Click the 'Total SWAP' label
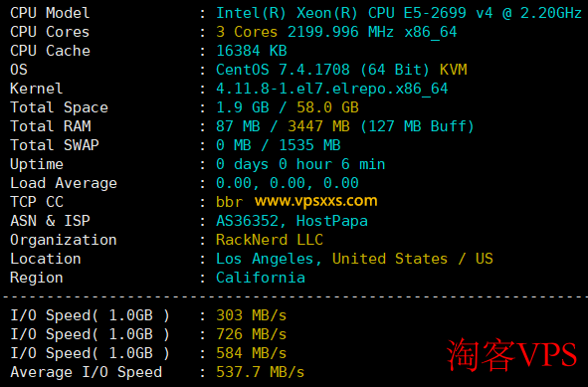 point(55,145)
